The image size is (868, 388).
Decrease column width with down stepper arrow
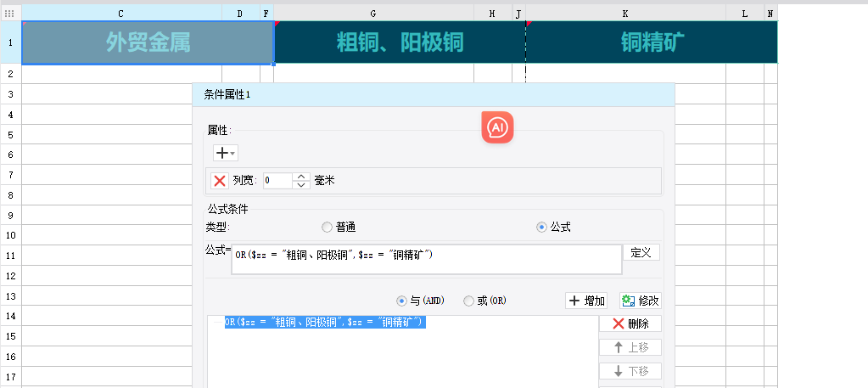click(x=301, y=184)
